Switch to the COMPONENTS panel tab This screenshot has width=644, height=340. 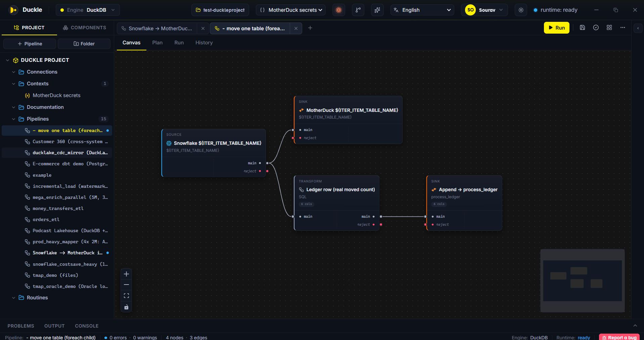(85, 28)
